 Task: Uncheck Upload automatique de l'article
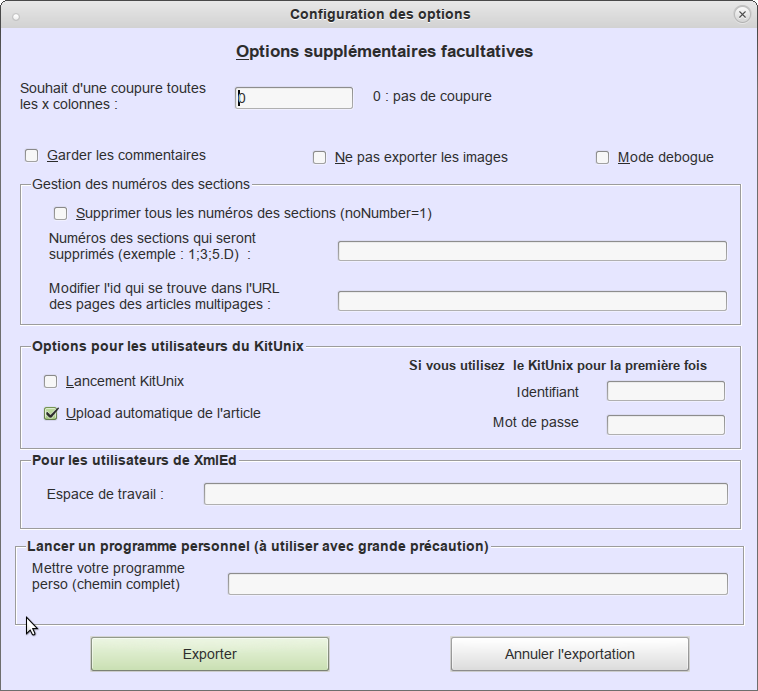[51, 413]
